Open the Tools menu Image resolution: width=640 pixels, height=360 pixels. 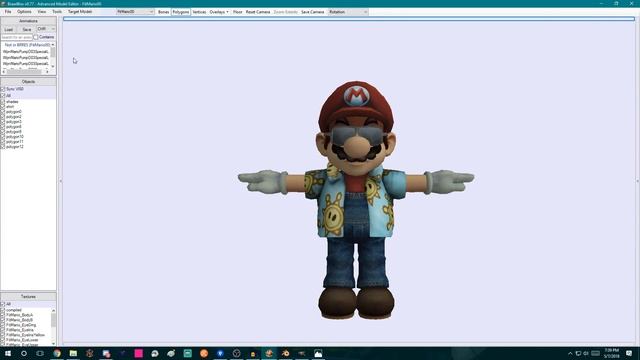coord(57,12)
